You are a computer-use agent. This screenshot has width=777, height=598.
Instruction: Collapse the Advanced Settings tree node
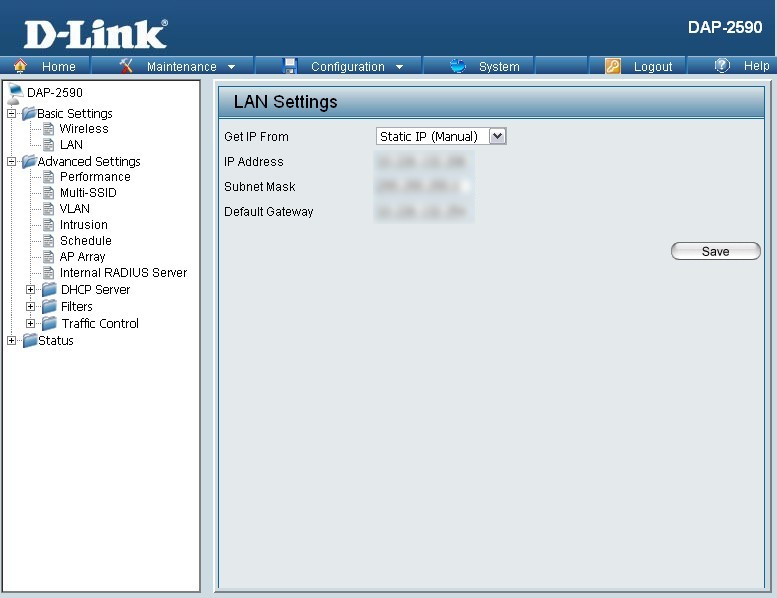[x=11, y=162]
